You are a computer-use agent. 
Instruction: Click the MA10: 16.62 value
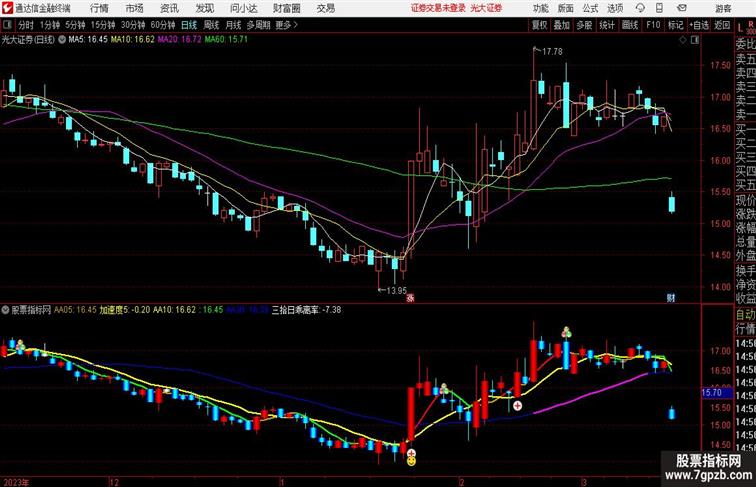click(133, 40)
